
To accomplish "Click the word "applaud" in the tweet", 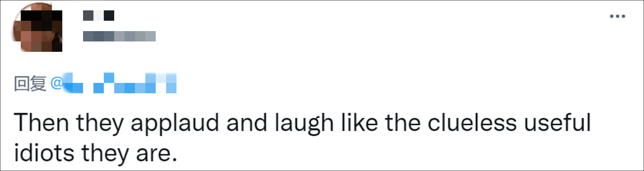I will tap(175, 123).
